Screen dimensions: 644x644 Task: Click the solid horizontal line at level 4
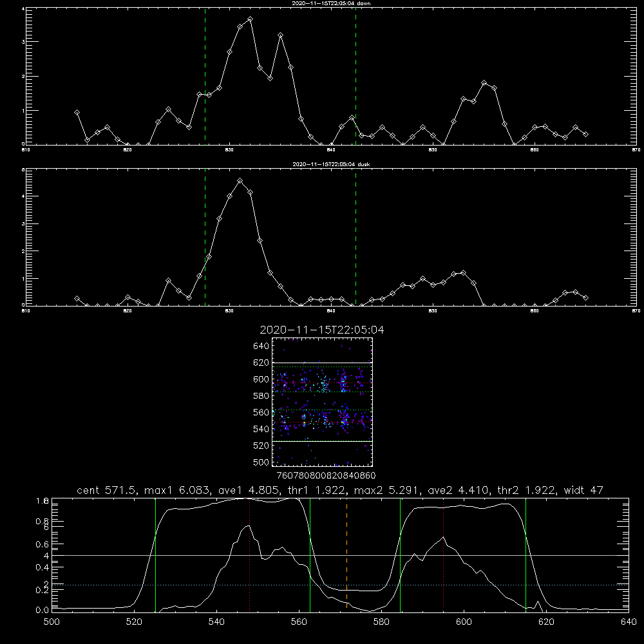click(x=340, y=555)
